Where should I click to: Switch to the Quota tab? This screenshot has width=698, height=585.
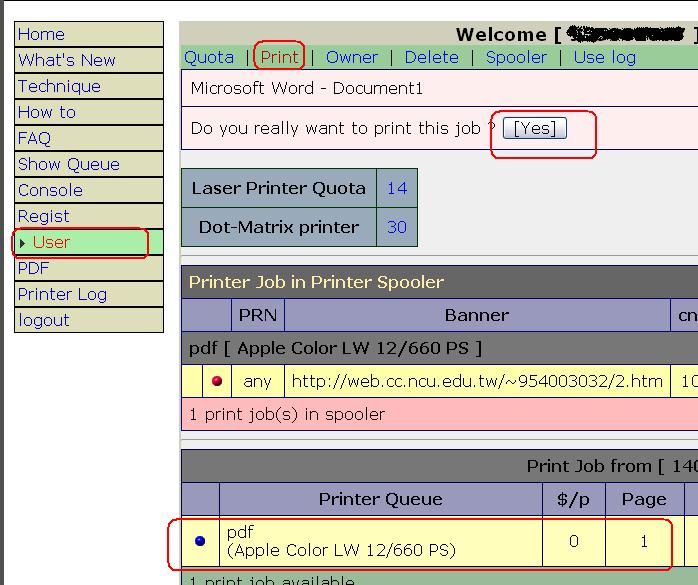(209, 57)
